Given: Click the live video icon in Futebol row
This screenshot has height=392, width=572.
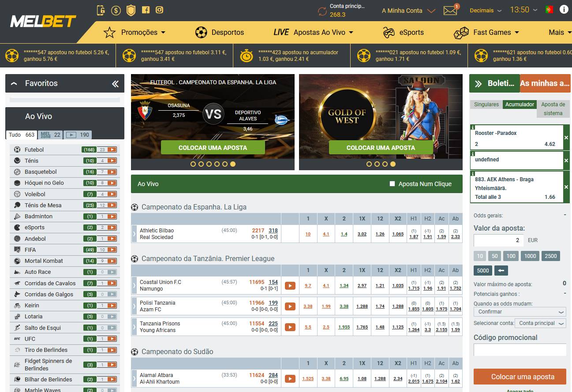Looking at the screenshot, I should click(112, 149).
